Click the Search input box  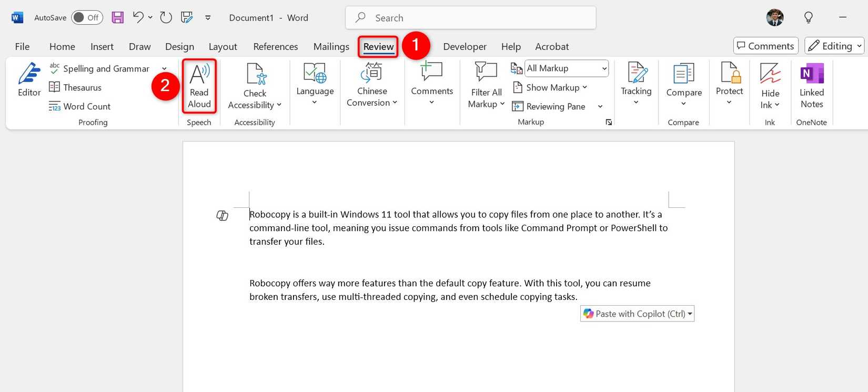pos(470,18)
